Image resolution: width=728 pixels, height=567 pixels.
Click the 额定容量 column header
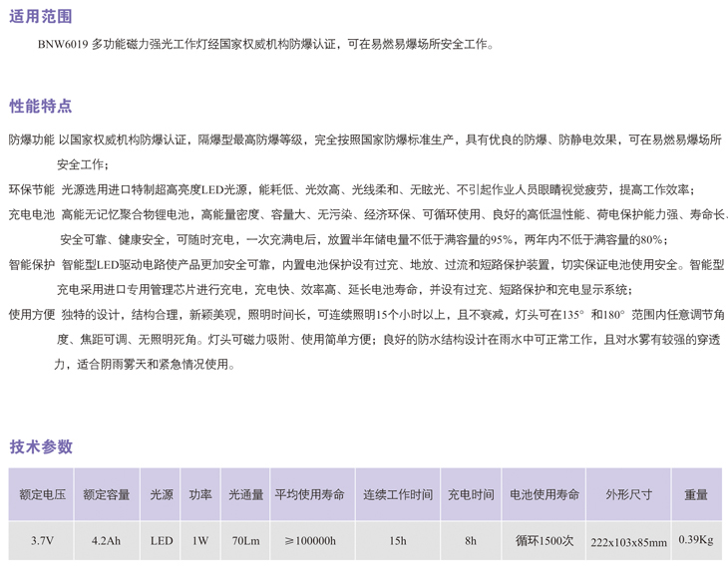pos(106,494)
